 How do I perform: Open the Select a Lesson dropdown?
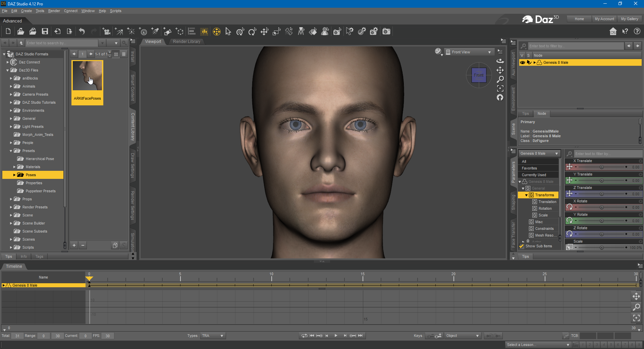pos(538,345)
